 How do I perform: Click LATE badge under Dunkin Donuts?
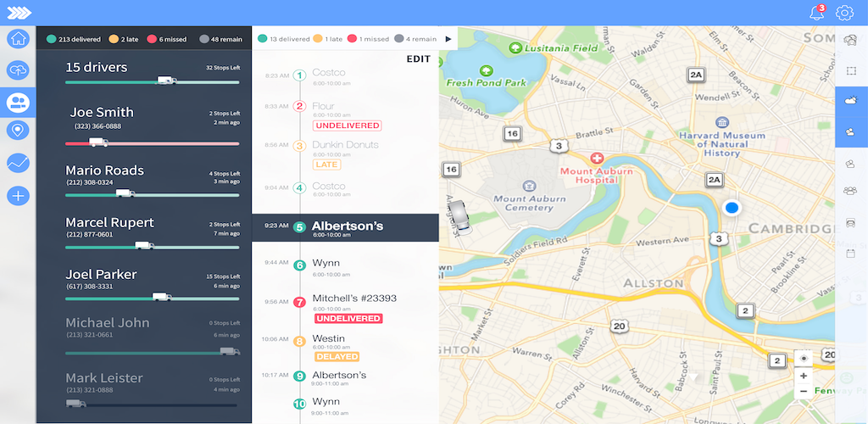coord(326,165)
